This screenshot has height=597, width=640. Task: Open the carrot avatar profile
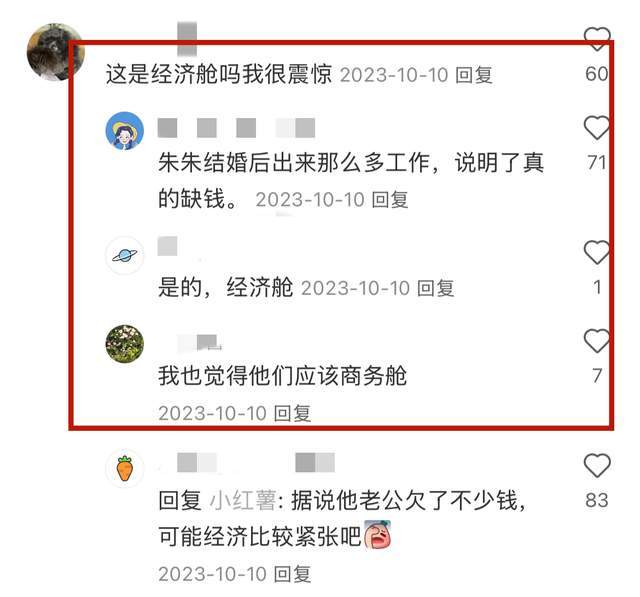click(125, 468)
